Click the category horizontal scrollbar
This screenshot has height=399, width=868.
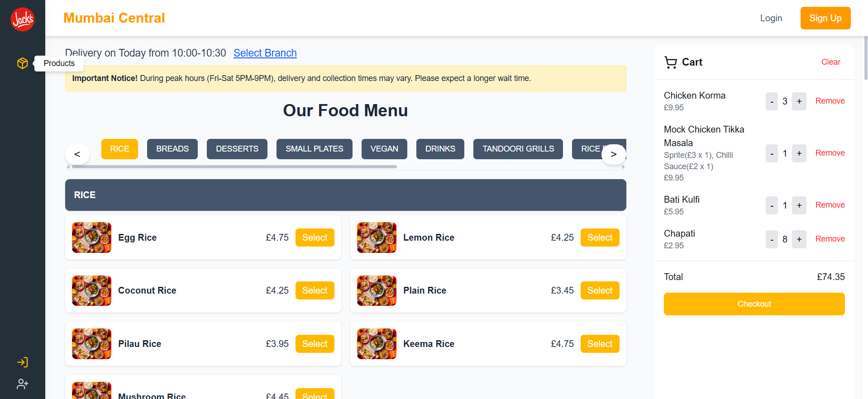tap(234, 167)
